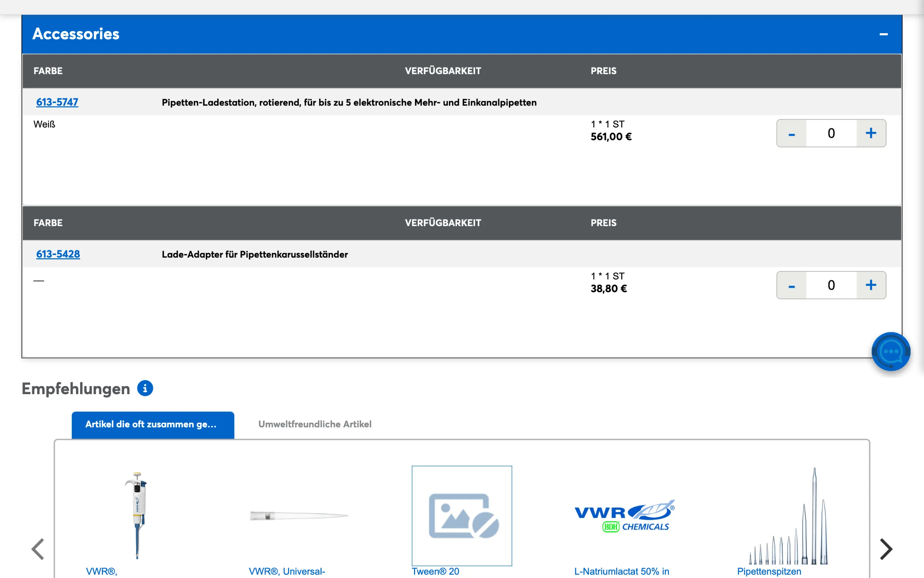This screenshot has height=578, width=924.
Task: Select 'Artikel die oft zusammen ge...' tab
Action: [x=153, y=425]
